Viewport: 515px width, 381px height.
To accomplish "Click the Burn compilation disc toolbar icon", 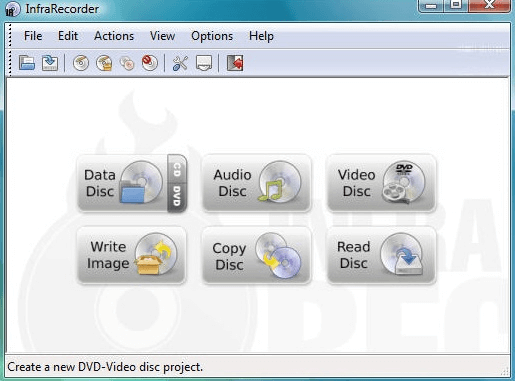I will tap(81, 63).
